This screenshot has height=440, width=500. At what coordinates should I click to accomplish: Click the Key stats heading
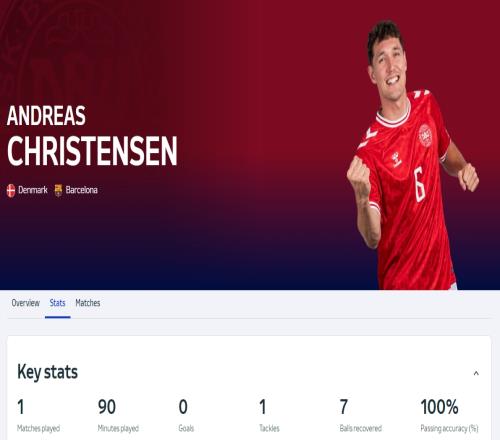[x=47, y=372]
